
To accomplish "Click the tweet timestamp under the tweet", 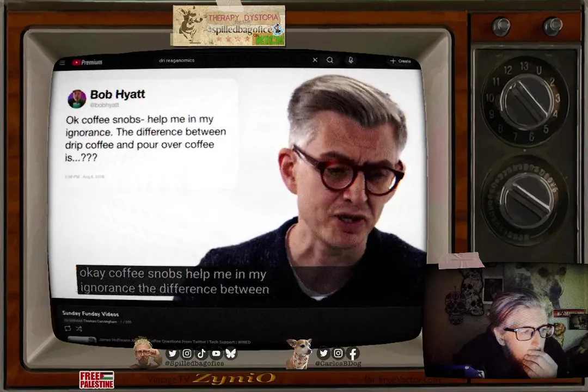I will [84, 177].
